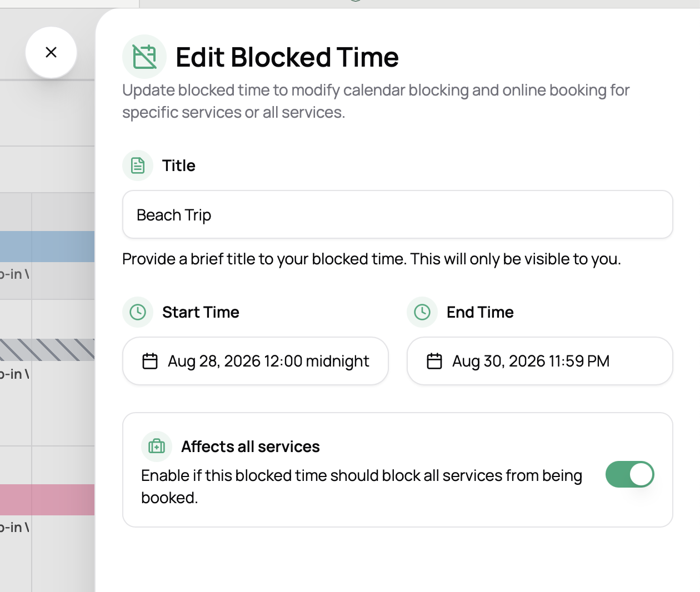This screenshot has height=592, width=700.
Task: Select the pink calendar event block
Action: pyautogui.click(x=47, y=500)
